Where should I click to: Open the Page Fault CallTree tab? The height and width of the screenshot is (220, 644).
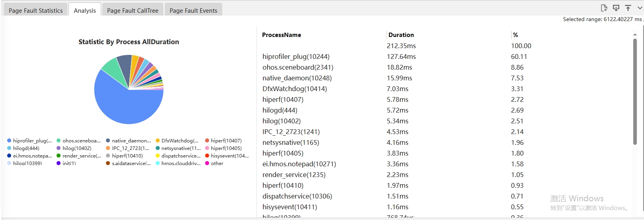(x=133, y=10)
